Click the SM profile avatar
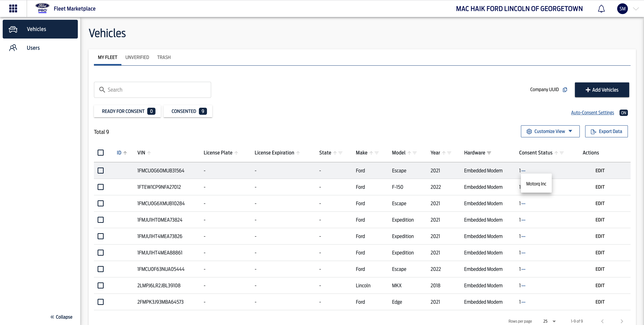Viewport: 644px width, 325px height. tap(623, 9)
